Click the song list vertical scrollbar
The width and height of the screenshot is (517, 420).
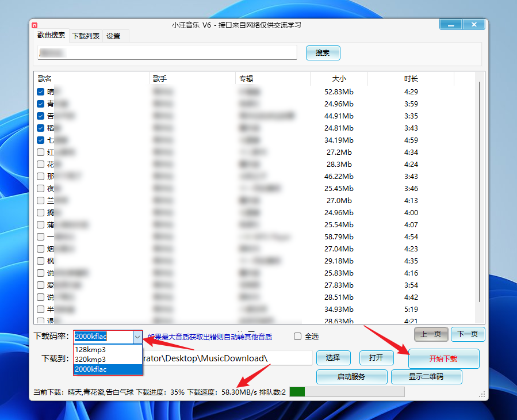click(x=480, y=192)
